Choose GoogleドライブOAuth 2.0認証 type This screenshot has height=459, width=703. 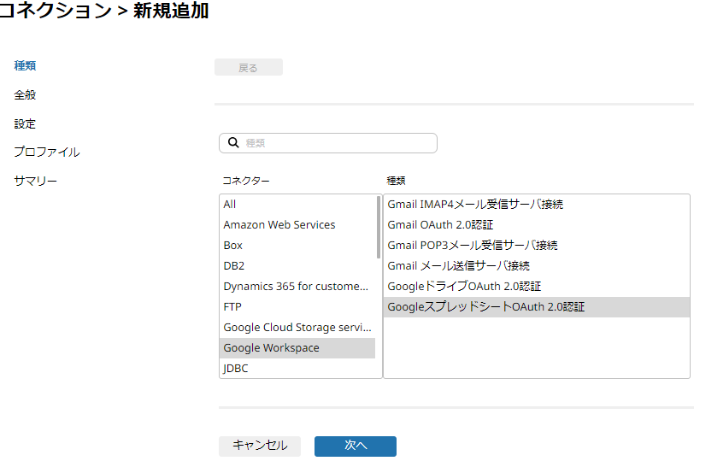(x=537, y=286)
